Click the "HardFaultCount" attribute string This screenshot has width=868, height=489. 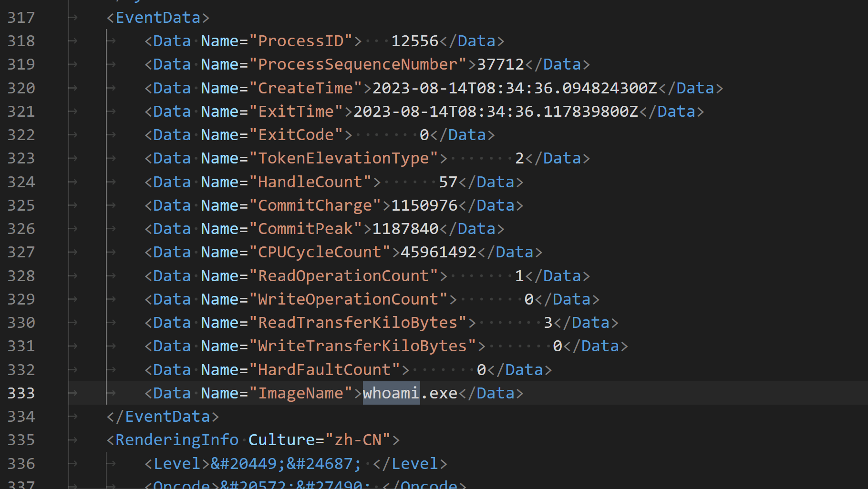(x=324, y=370)
